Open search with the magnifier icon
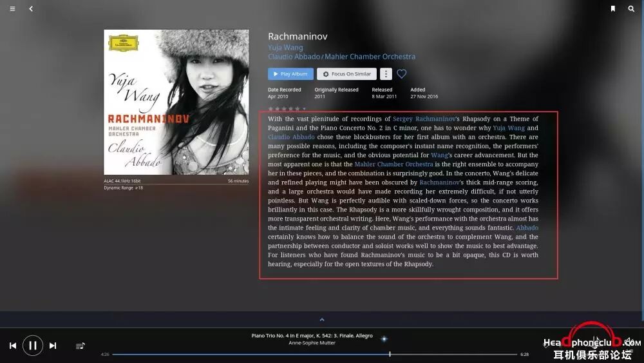This screenshot has height=363, width=644. point(631,8)
